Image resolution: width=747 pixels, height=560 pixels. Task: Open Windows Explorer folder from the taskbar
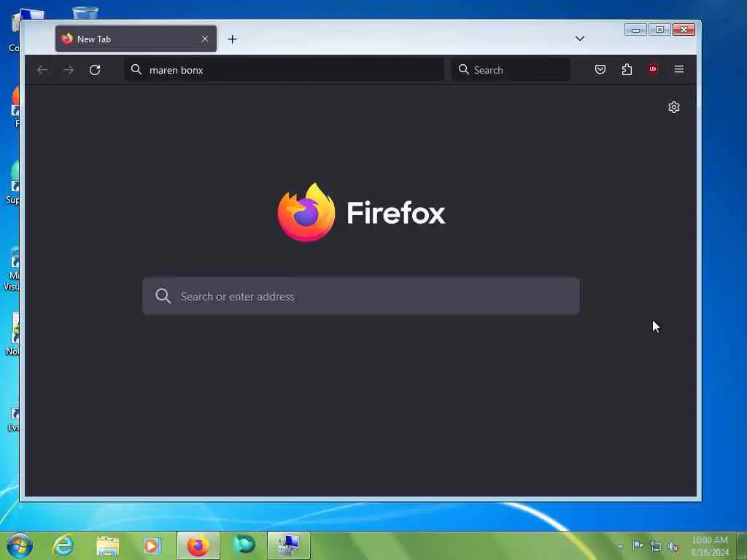108,545
